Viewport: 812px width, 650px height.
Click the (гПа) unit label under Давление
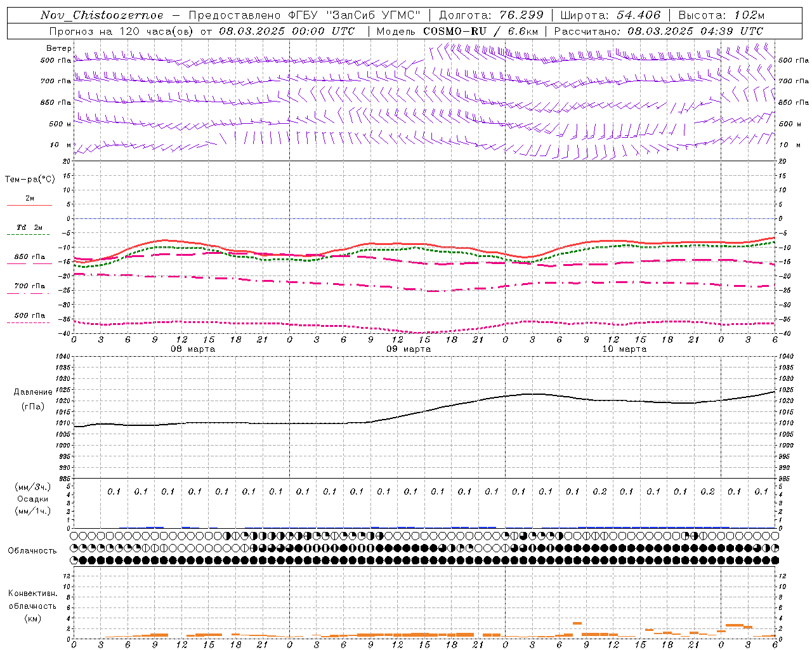coord(33,406)
